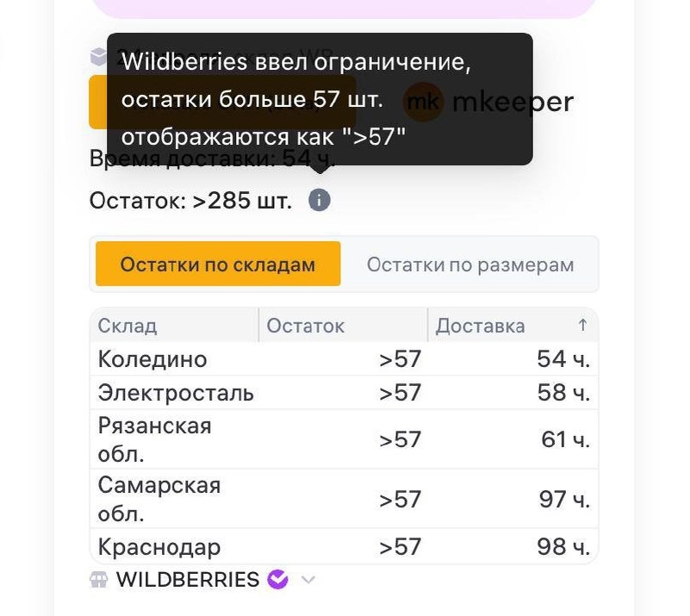
Task: Select the Электросталь warehouse row
Action: (x=344, y=393)
